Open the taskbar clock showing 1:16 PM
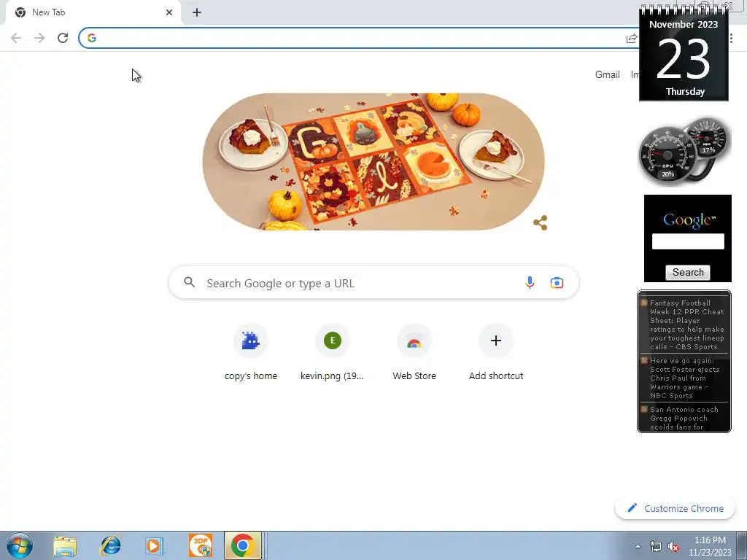This screenshot has height=560, width=747. (710, 546)
